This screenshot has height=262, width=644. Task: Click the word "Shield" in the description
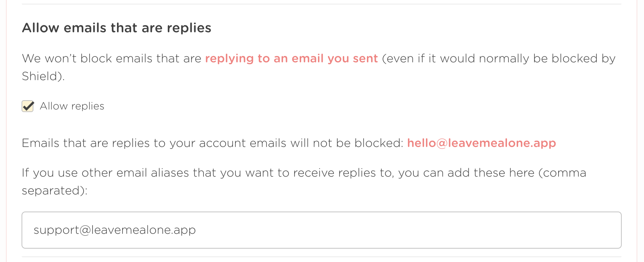[40, 76]
